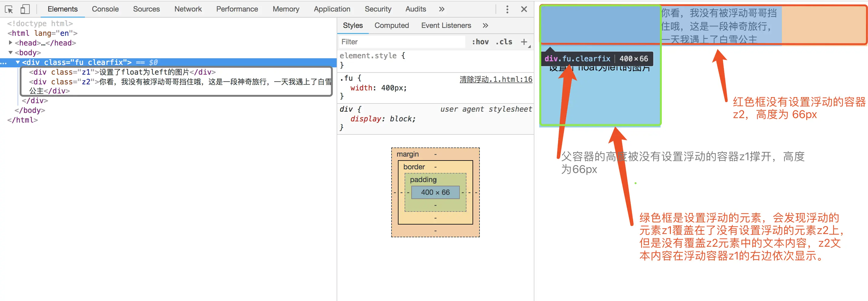Close the DevTools panel
Screen dimensions: 868x301
(x=524, y=9)
